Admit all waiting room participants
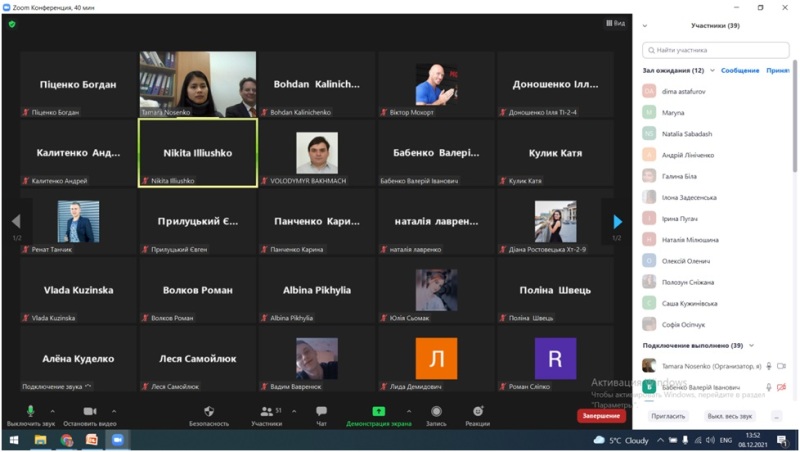Screen dimensions: 800x452 click(778, 70)
